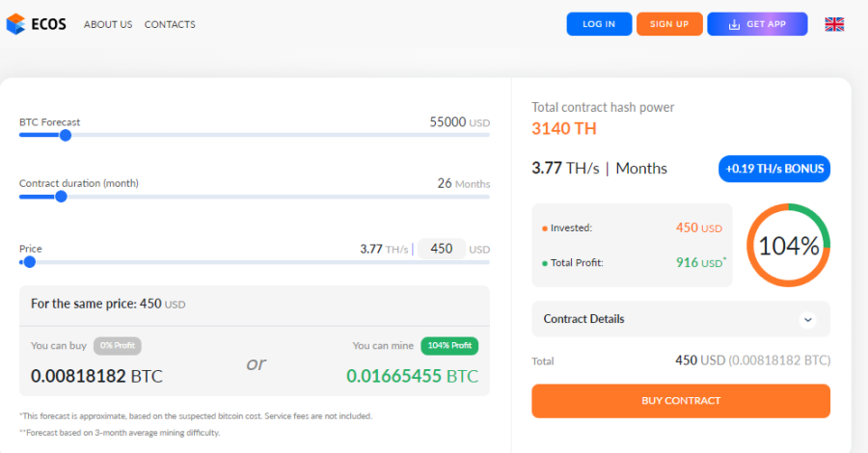The image size is (868, 453).
Task: Click the Price slider handle
Action: 29,261
